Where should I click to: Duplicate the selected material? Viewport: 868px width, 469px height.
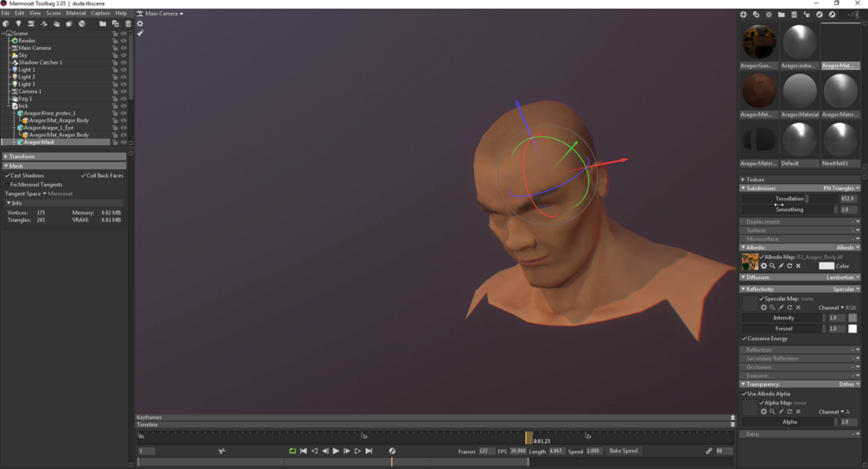[x=757, y=15]
